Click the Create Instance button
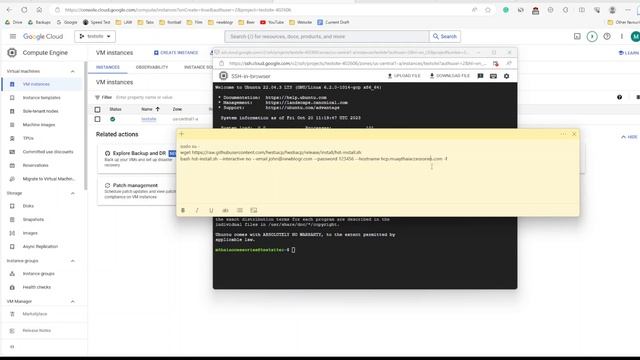The width and height of the screenshot is (640, 360). coord(176,53)
